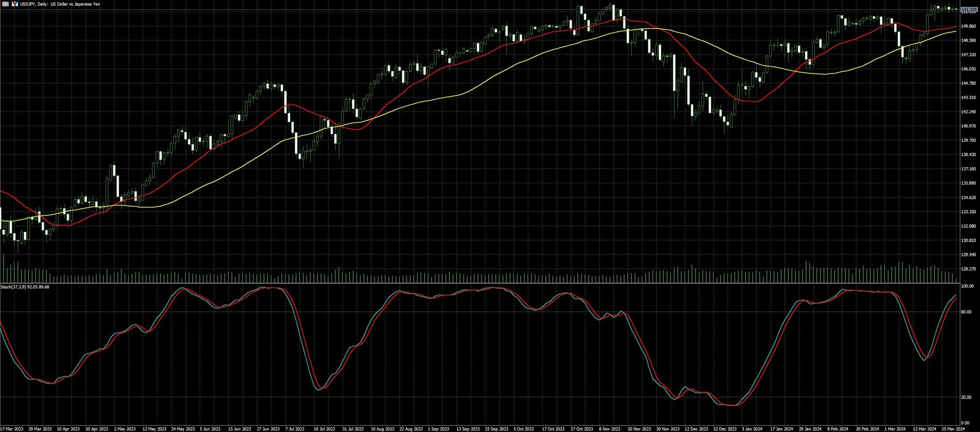Click the 5 Jan 2024 date label

coord(752,429)
